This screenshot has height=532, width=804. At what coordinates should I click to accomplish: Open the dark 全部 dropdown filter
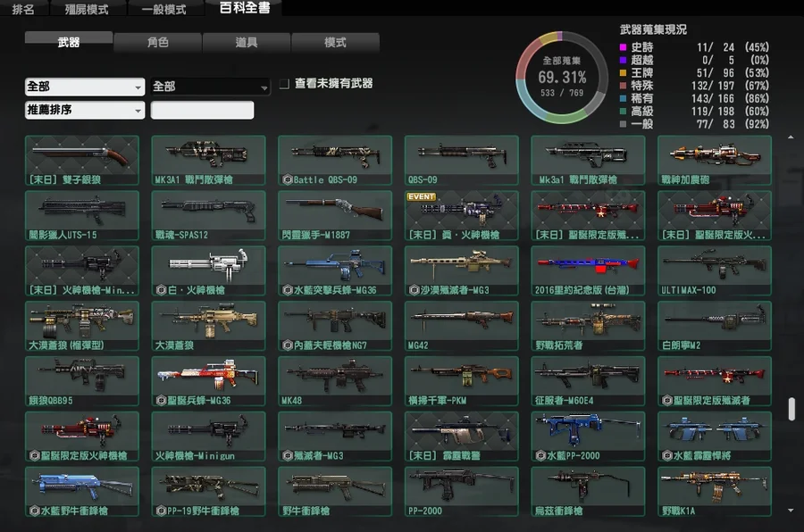pos(210,87)
